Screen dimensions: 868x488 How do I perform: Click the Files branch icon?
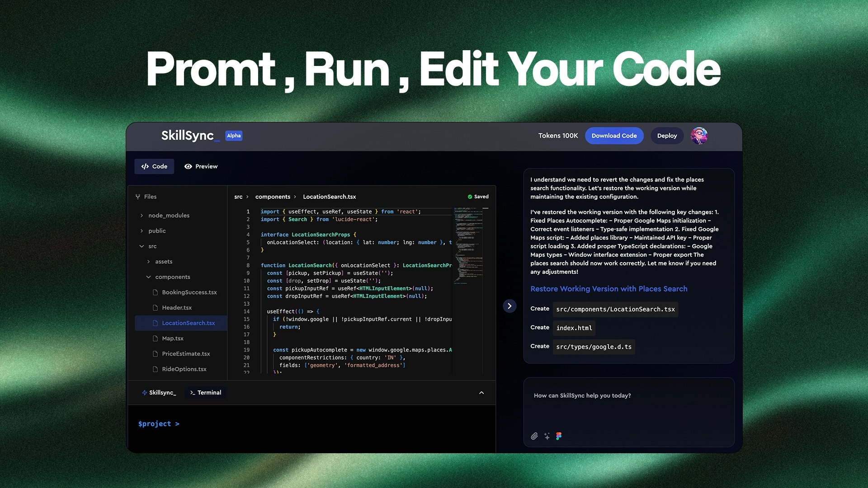[x=138, y=197]
